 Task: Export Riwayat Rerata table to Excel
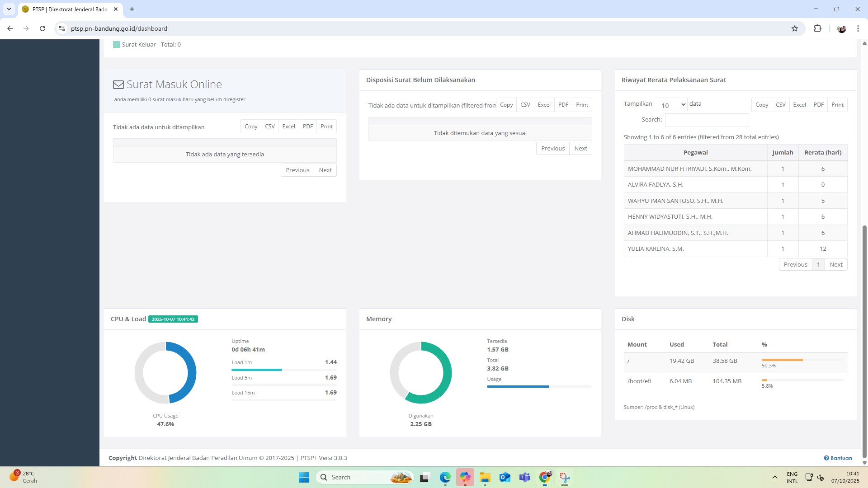pos(799,105)
